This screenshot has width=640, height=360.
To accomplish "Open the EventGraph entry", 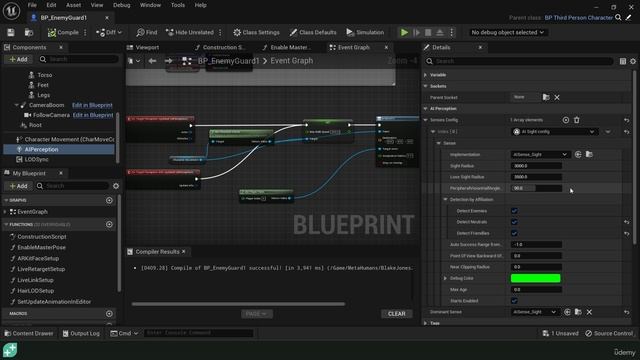I will pos(32,211).
